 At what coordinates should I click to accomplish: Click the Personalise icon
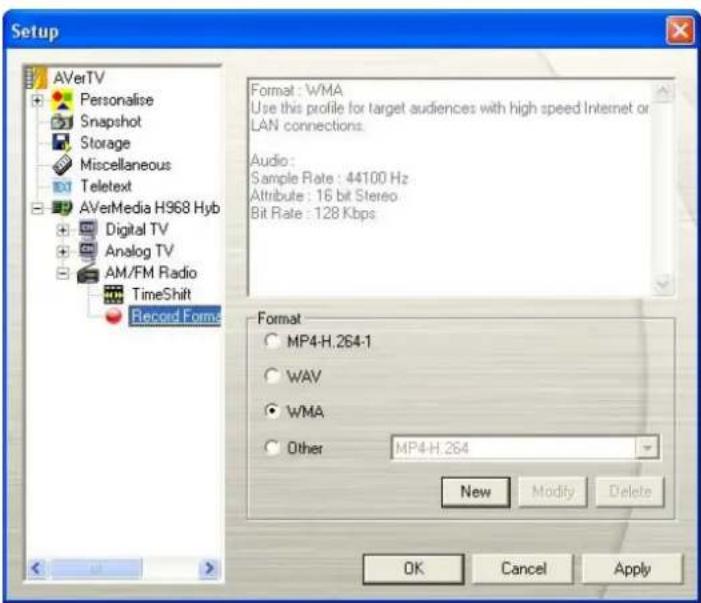62,100
